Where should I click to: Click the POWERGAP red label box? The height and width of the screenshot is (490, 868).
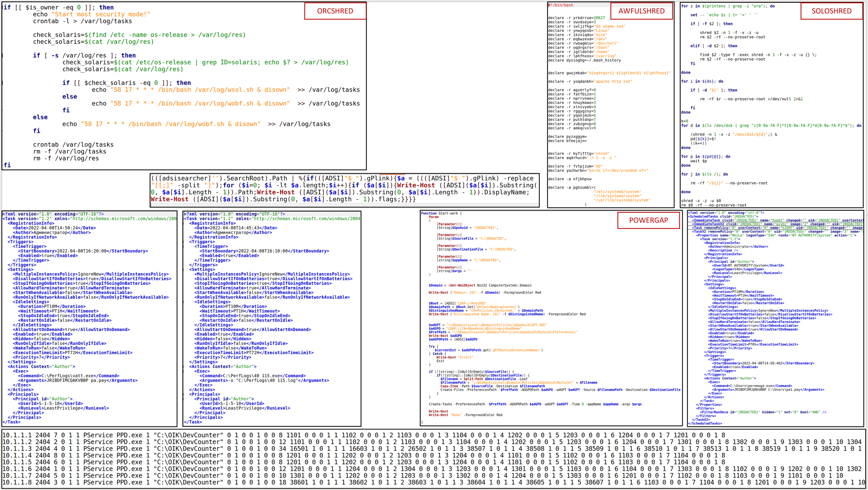pyautogui.click(x=648, y=220)
